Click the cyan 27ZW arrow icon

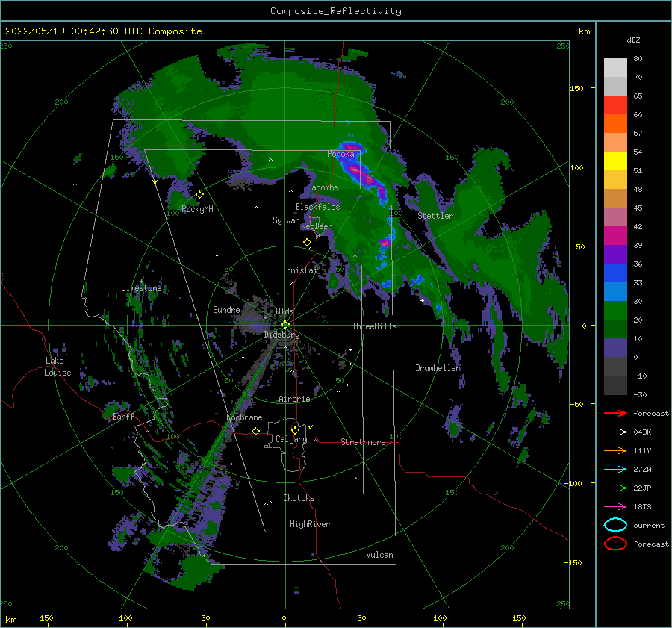pyautogui.click(x=615, y=470)
